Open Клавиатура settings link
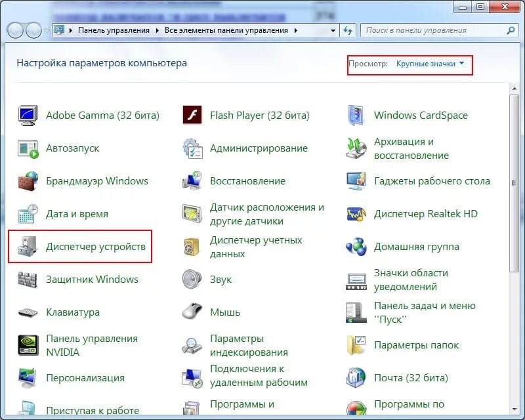Image resolution: width=525 pixels, height=420 pixels. pos(73,312)
